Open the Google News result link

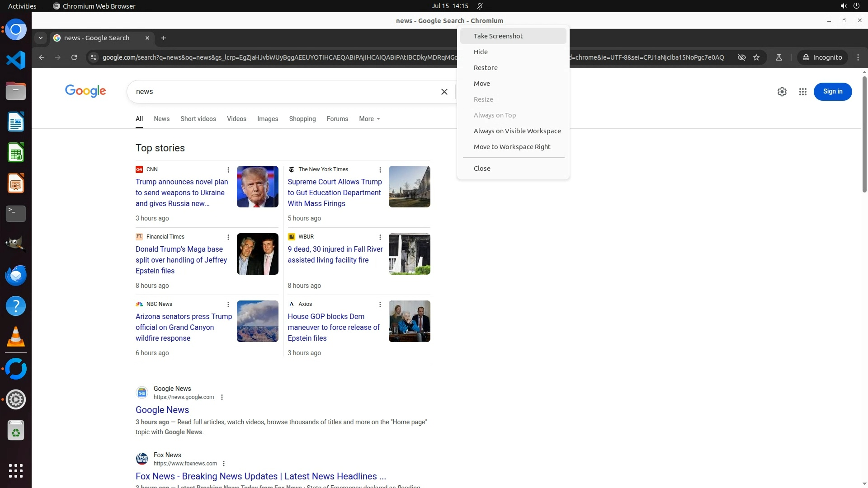tap(162, 410)
